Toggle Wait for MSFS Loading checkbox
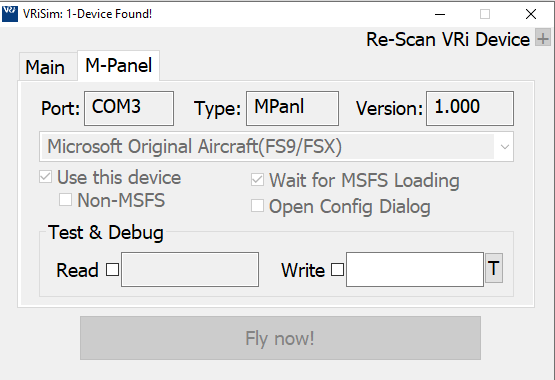 pos(257,180)
